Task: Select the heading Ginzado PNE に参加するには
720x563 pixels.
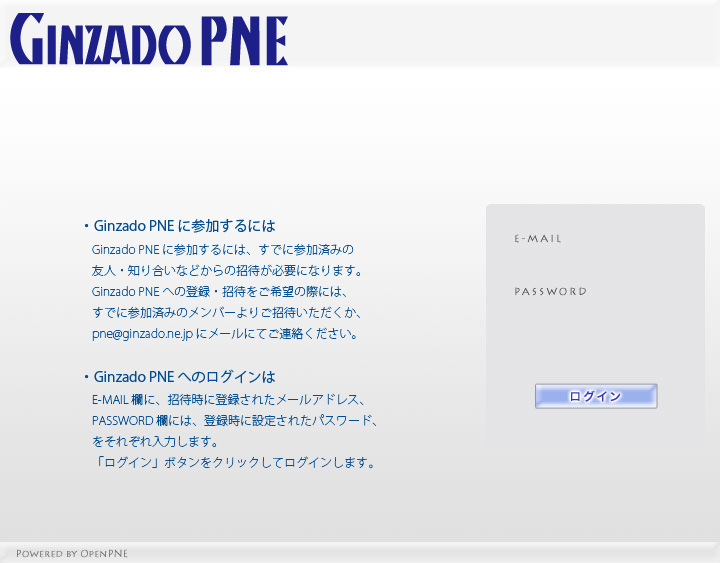Action: (184, 226)
